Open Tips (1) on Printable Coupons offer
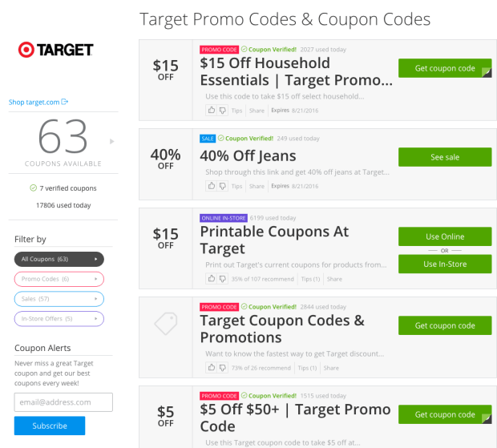 (310, 279)
